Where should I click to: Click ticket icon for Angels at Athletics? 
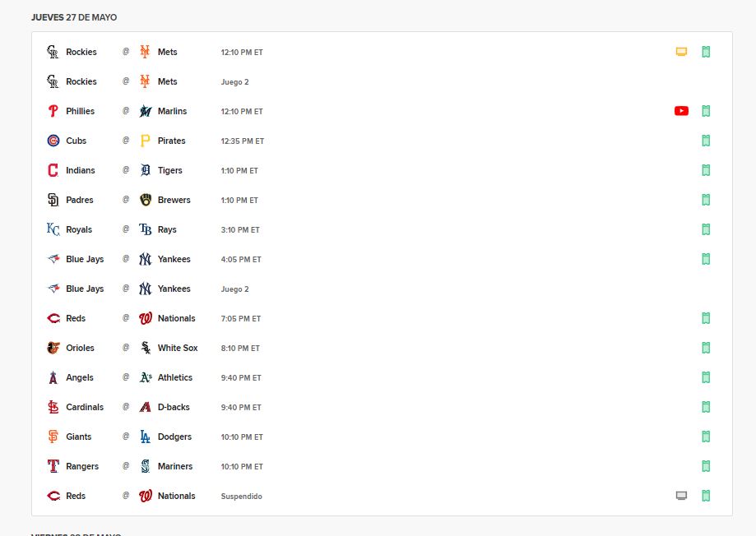[706, 377]
